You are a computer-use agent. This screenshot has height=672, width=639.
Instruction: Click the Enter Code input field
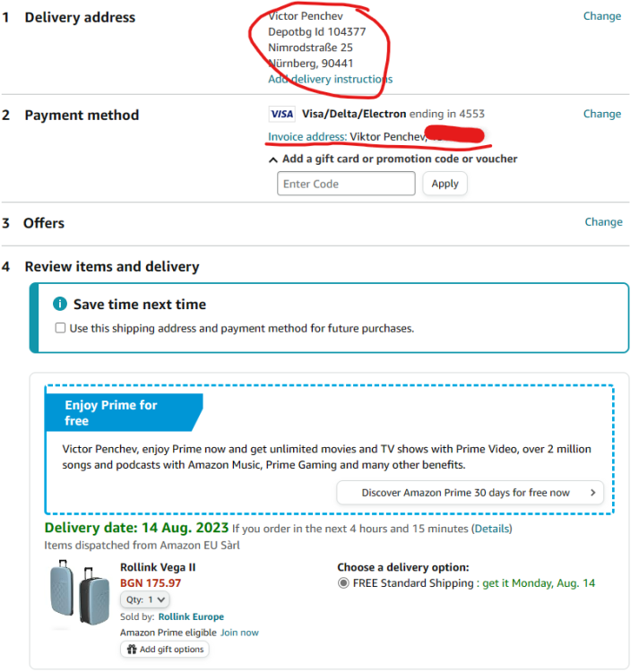(x=346, y=184)
